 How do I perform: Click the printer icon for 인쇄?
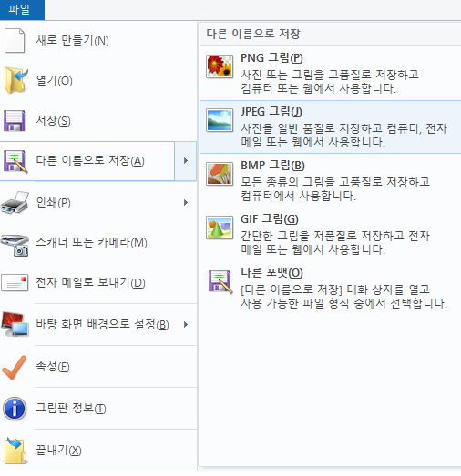tap(15, 202)
